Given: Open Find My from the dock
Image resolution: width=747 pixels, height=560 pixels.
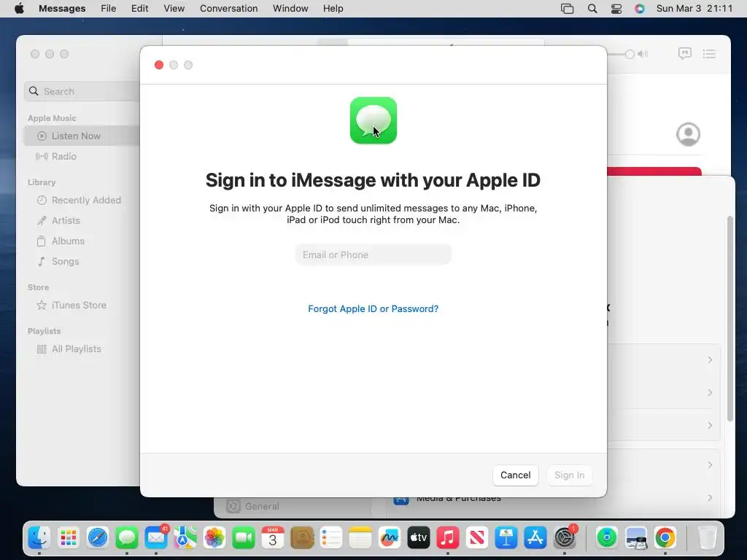Looking at the screenshot, I should (606, 538).
